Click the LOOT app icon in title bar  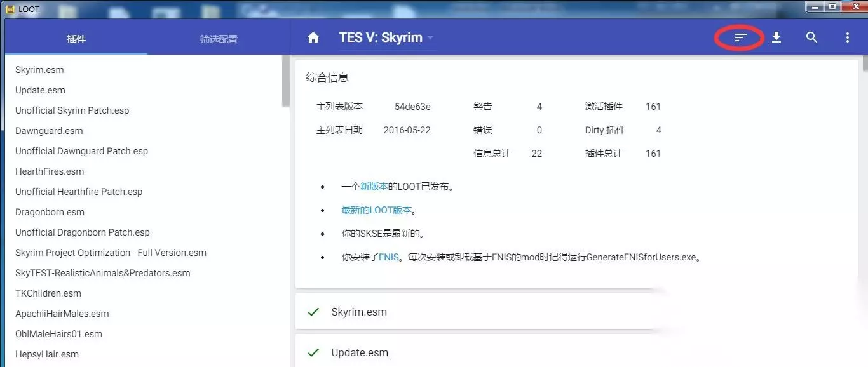[10, 9]
